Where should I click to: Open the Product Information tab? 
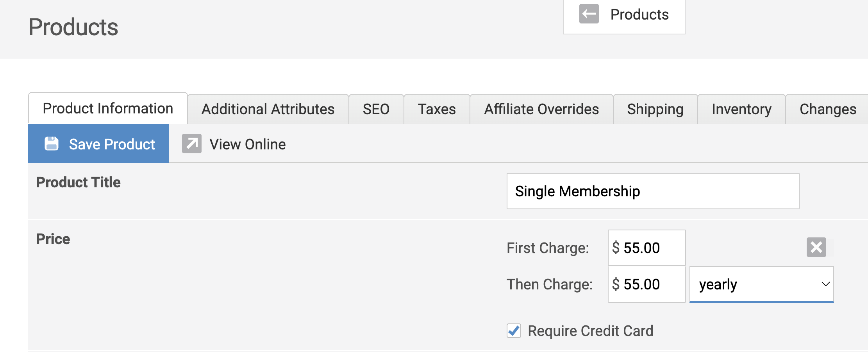(x=108, y=109)
